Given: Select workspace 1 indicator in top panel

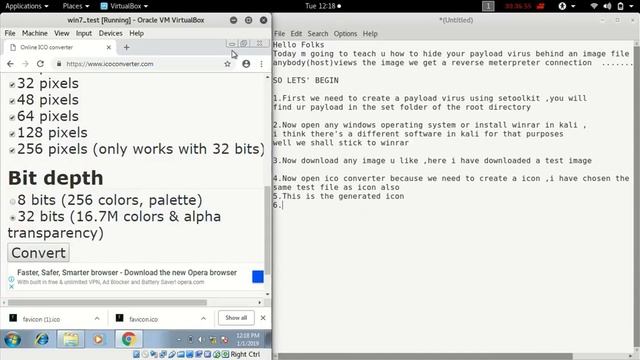Looking at the screenshot, I should point(488,6).
